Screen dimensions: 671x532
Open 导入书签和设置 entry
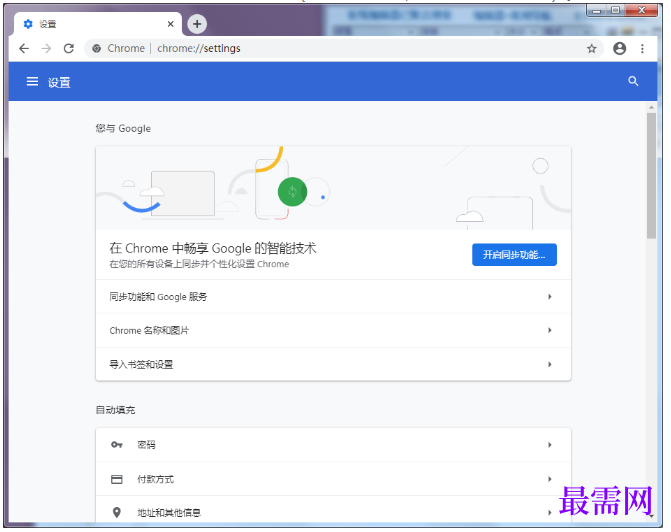(x=333, y=364)
